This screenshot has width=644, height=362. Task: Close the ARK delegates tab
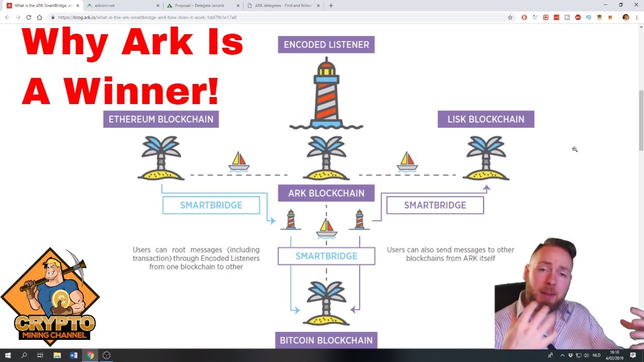318,6
